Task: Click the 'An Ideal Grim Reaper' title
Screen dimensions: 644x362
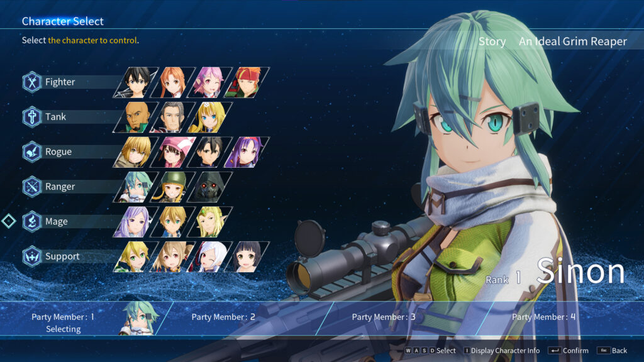Action: pyautogui.click(x=572, y=41)
